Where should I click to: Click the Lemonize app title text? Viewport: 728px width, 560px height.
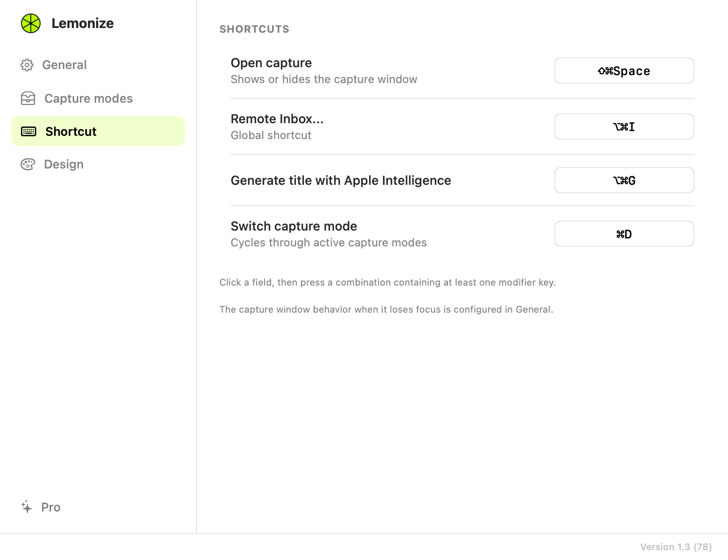83,23
